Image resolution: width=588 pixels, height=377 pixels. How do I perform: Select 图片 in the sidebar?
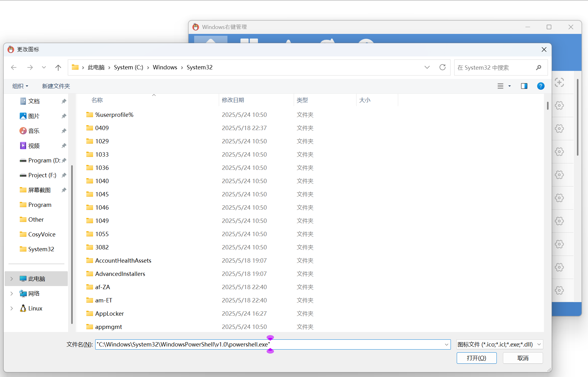tap(34, 116)
